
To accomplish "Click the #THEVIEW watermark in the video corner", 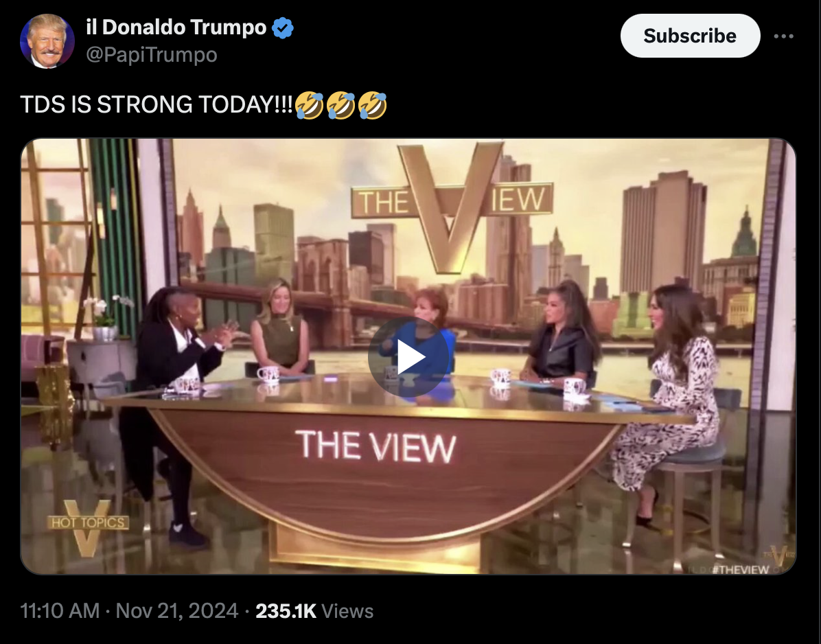I will 743,569.
